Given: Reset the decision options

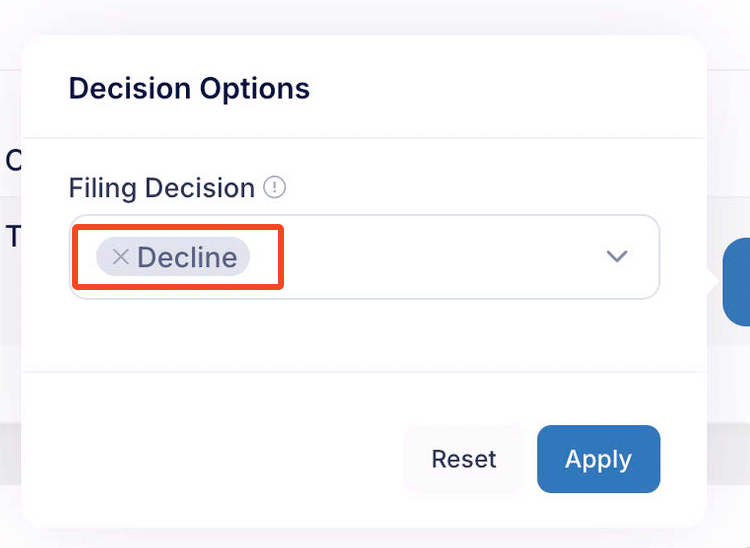Looking at the screenshot, I should (463, 459).
